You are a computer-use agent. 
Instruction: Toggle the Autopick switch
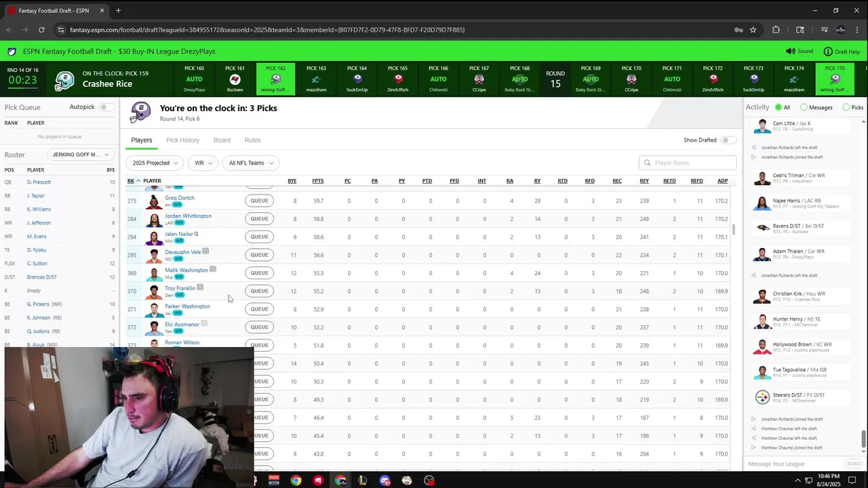(106, 107)
